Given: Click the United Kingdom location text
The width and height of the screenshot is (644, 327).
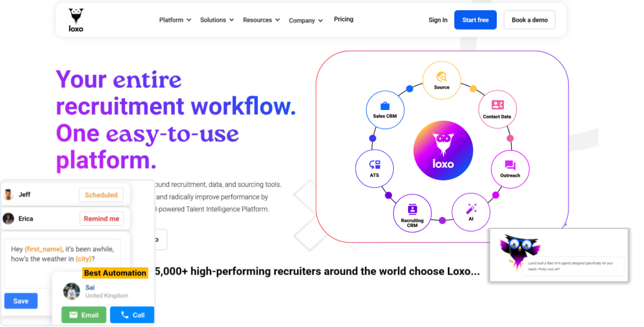Looking at the screenshot, I should coord(107,296).
